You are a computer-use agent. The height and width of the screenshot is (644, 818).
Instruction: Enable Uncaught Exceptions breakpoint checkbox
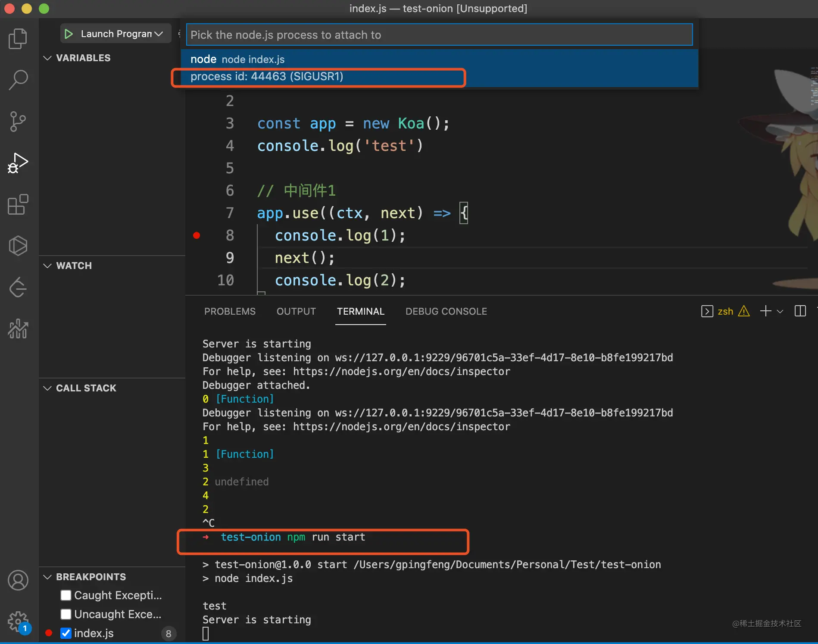(x=66, y=614)
